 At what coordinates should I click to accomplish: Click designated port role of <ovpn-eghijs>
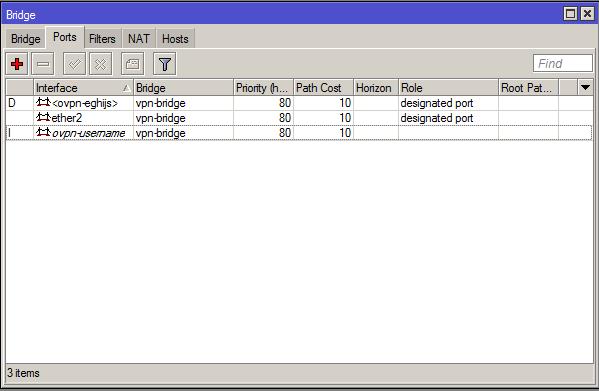[x=437, y=103]
